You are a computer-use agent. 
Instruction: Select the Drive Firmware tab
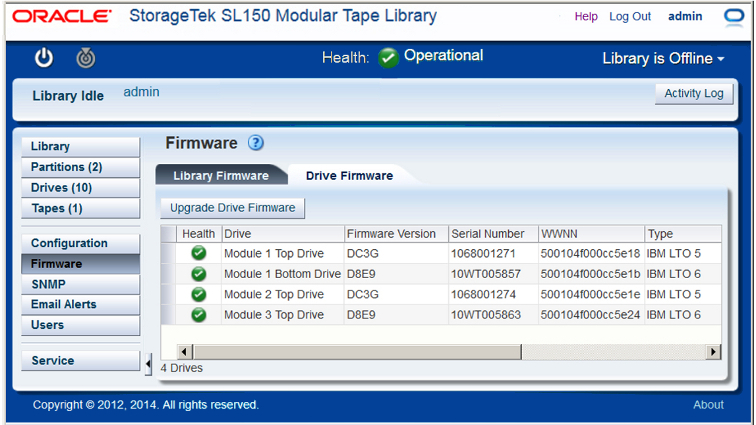click(x=350, y=176)
